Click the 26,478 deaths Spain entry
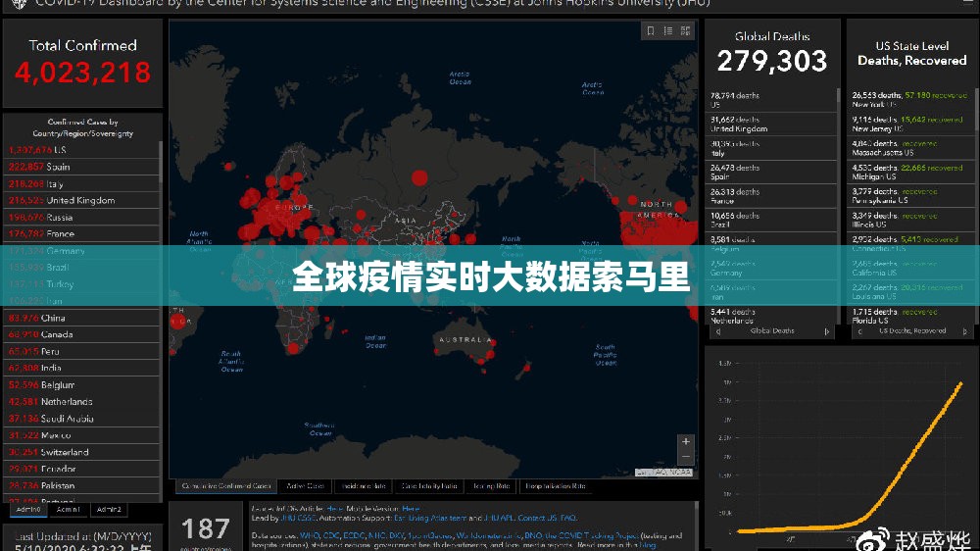Viewport: 980px width, 551px height. [770, 172]
